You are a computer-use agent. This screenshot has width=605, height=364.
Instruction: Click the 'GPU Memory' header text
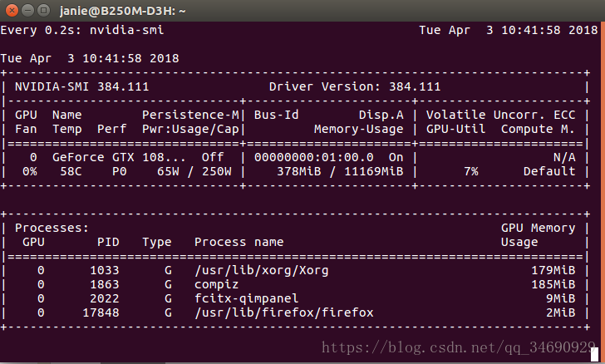pyautogui.click(x=538, y=228)
